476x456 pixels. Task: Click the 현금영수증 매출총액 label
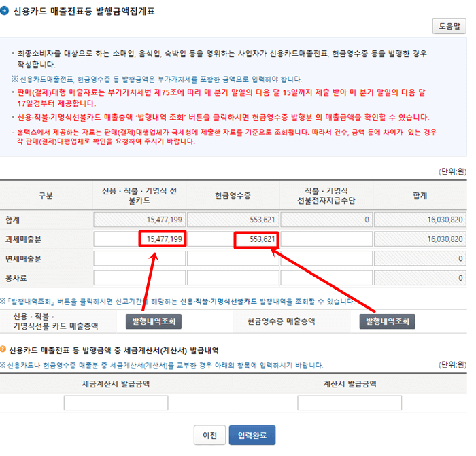point(281,321)
